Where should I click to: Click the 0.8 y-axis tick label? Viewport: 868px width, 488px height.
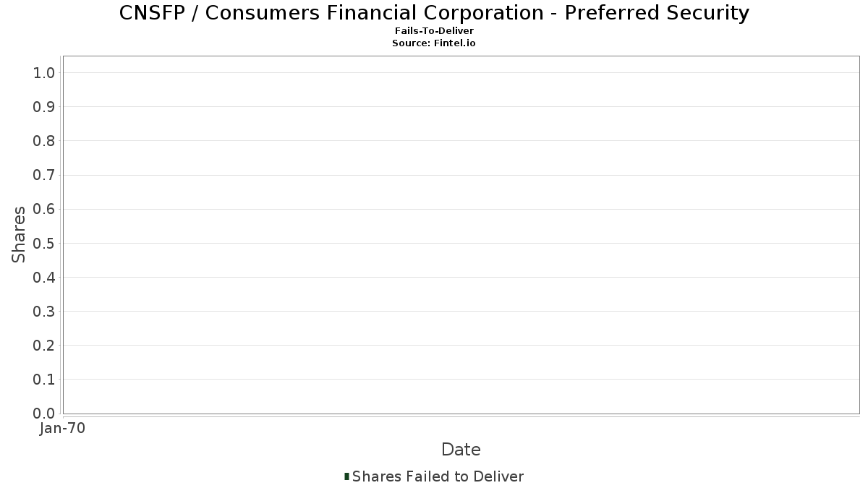click(x=44, y=141)
